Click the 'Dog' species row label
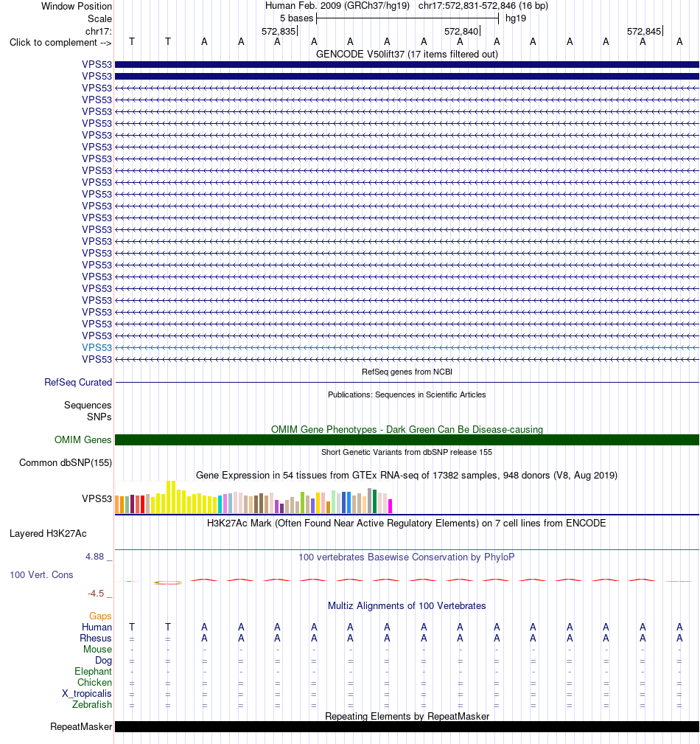Image resolution: width=700 pixels, height=744 pixels. 103,660
